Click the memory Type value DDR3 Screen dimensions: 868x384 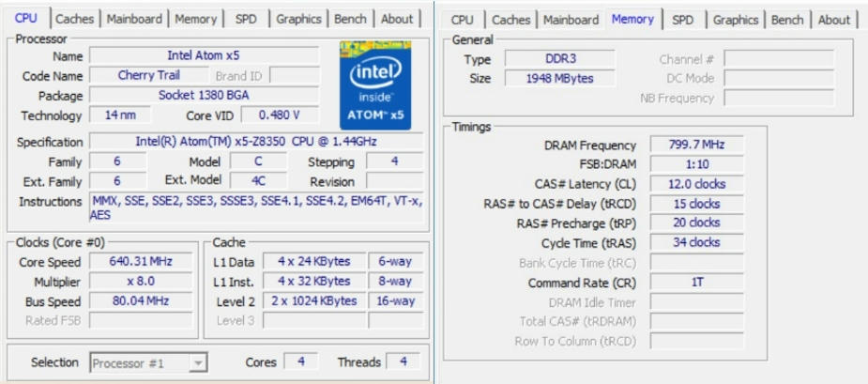[559, 58]
